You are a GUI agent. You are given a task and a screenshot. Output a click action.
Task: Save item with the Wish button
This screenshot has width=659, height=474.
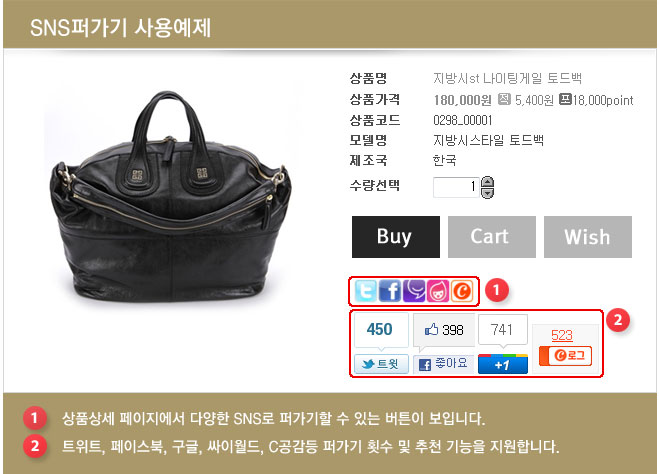click(x=588, y=237)
